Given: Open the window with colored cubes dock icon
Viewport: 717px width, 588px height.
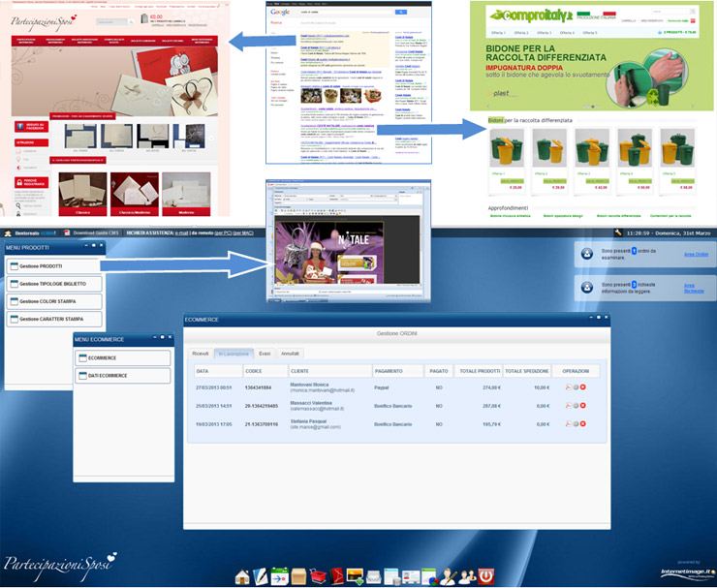Looking at the screenshot, I should [x=429, y=576].
